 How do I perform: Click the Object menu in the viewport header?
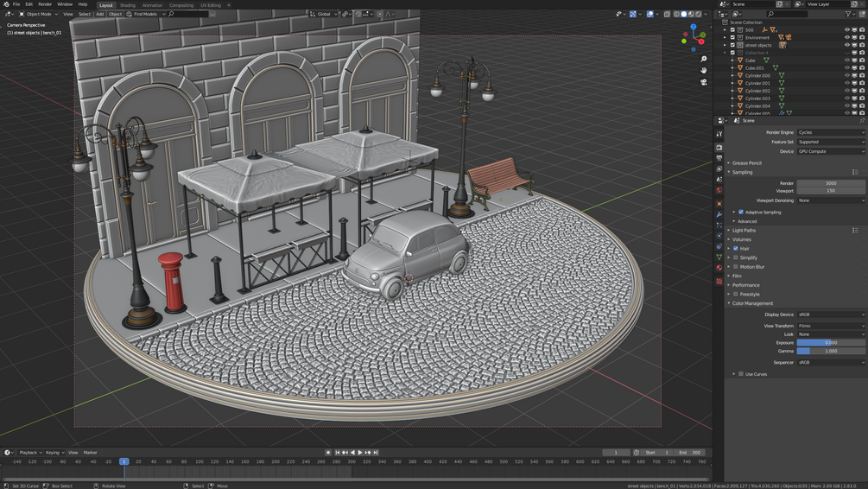(115, 14)
